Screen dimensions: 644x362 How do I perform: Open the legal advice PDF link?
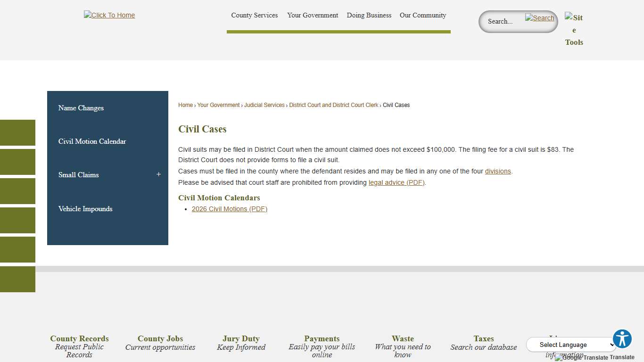(x=396, y=182)
